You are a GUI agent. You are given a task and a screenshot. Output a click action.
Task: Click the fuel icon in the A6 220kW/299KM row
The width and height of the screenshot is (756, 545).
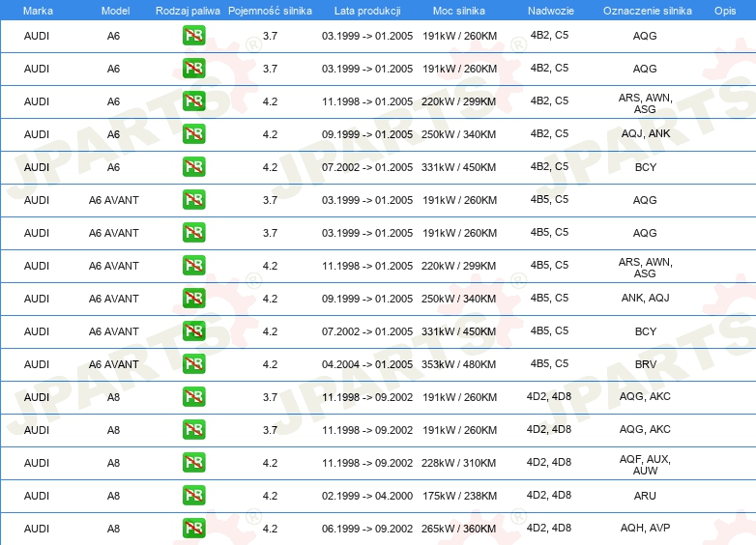click(x=193, y=101)
